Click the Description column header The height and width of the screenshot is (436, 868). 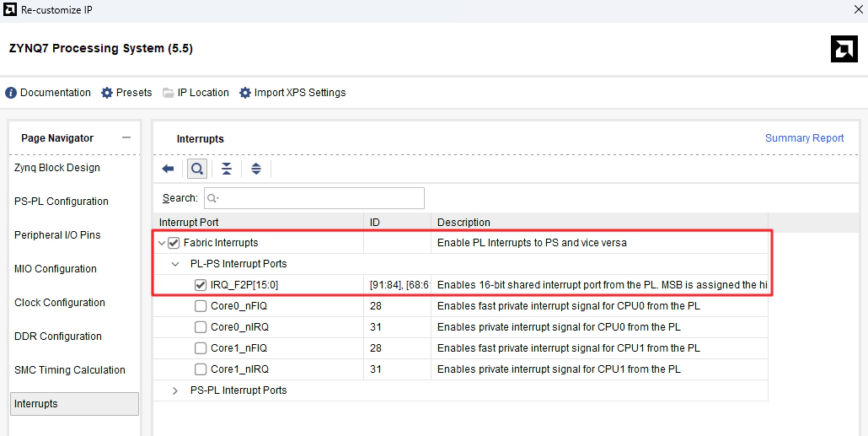click(599, 222)
